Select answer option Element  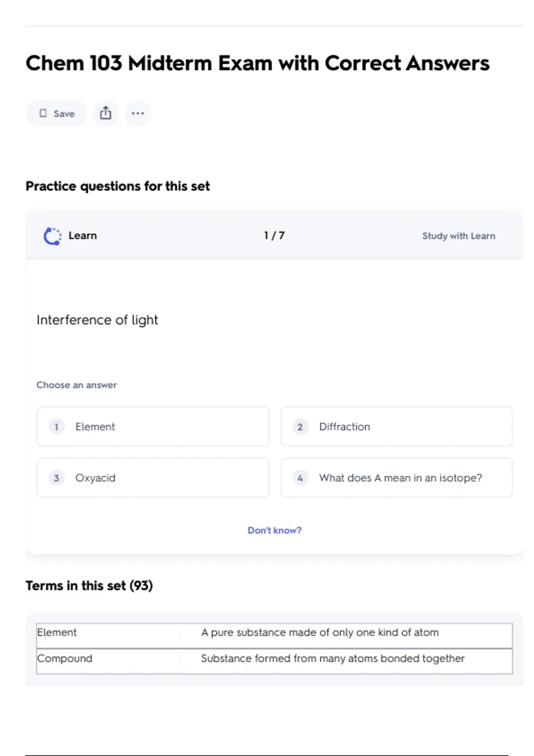(153, 426)
